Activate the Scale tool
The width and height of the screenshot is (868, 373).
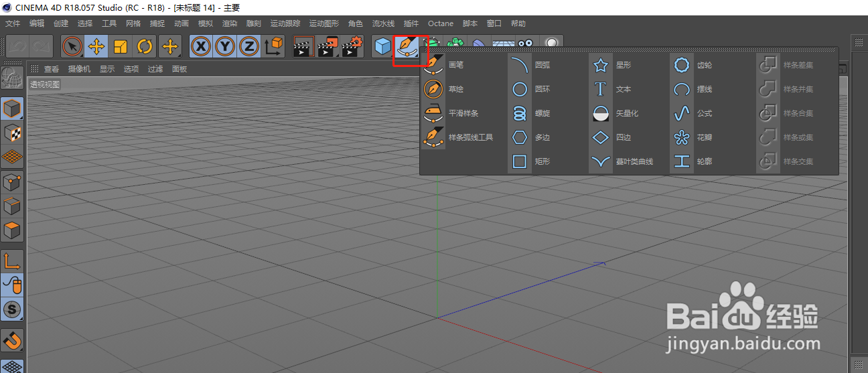121,46
